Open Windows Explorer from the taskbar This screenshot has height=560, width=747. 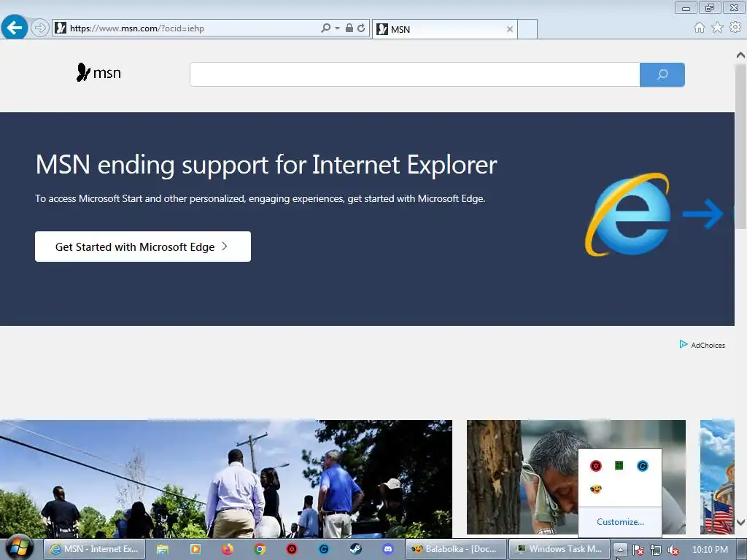coord(163,550)
